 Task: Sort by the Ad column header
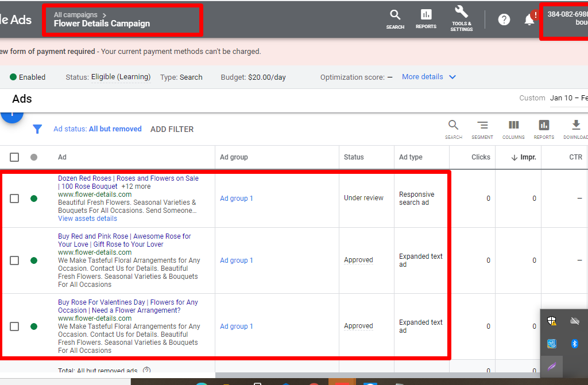click(x=62, y=157)
